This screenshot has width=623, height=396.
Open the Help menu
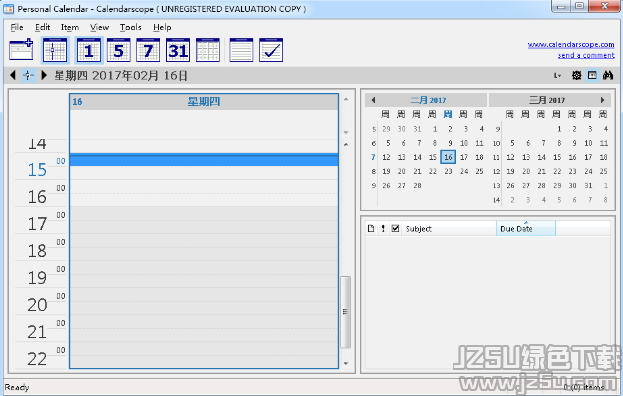162,27
